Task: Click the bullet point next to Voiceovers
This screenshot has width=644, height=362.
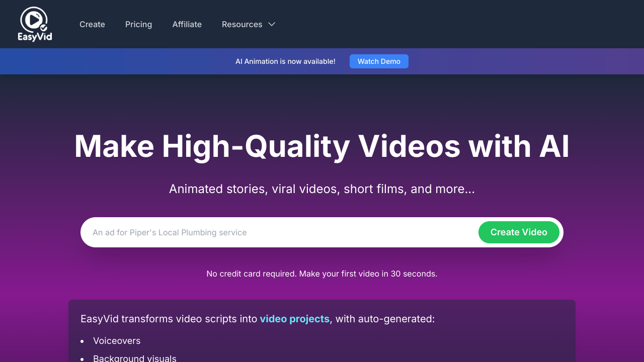Action: tap(82, 341)
